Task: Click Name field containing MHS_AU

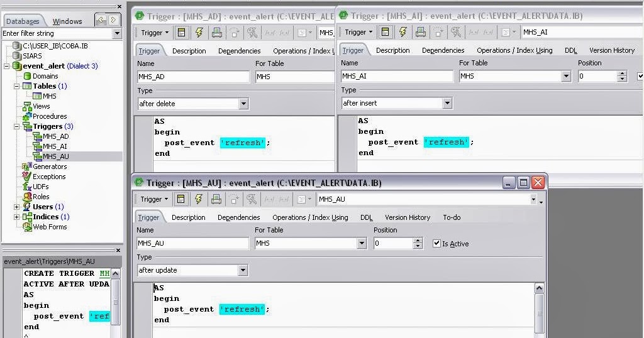Action: point(192,243)
